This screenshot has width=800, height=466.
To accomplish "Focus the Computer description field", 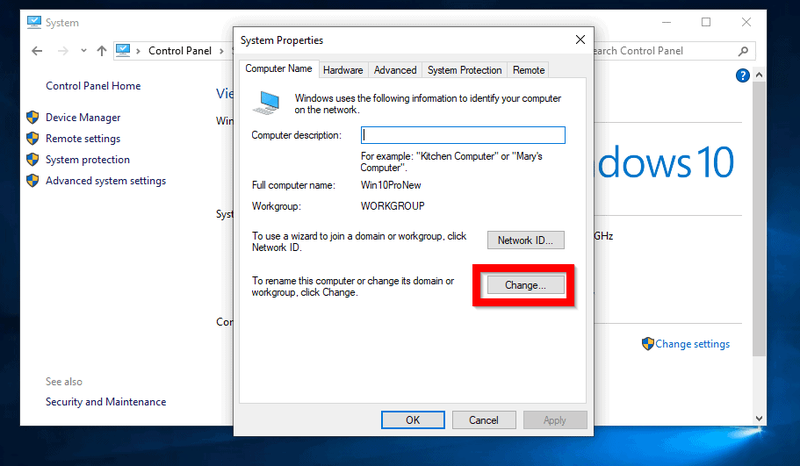I will tap(463, 135).
